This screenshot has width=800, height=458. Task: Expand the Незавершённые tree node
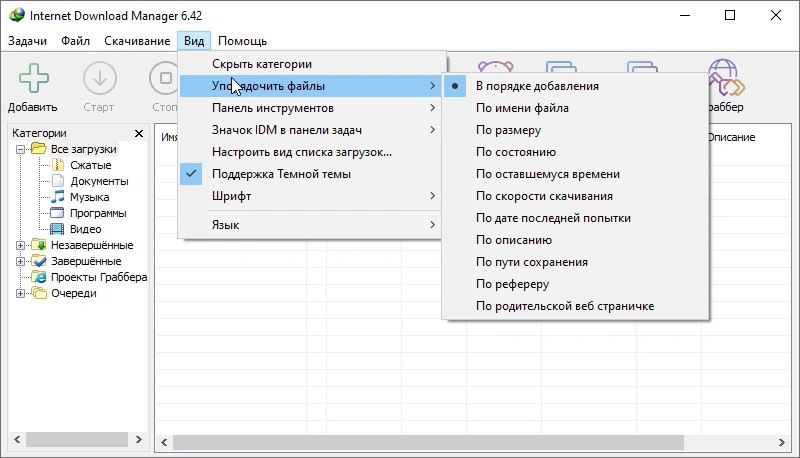pos(21,245)
